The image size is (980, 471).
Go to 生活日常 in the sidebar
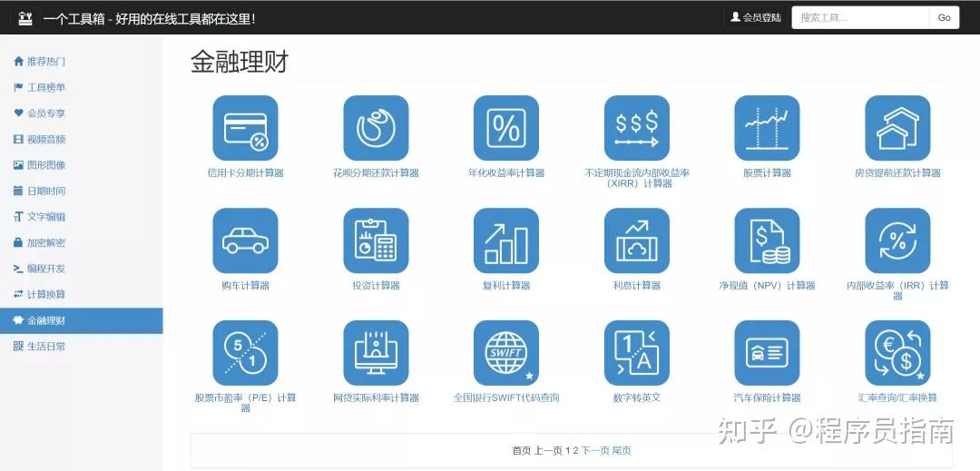(x=45, y=347)
